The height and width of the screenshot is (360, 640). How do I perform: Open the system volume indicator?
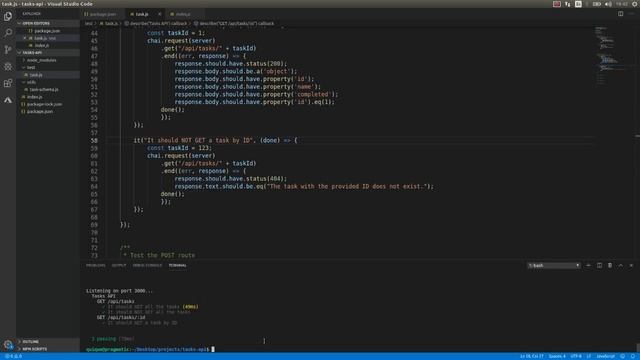pyautogui.click(x=608, y=4)
